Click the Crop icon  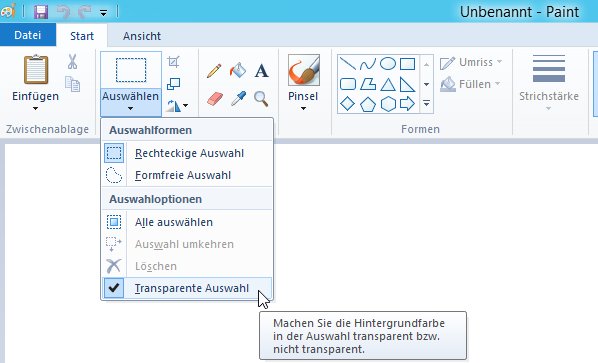174,62
